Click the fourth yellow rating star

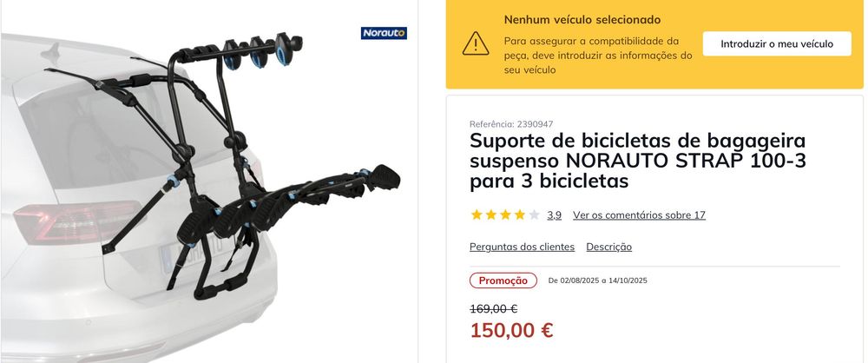[520, 215]
